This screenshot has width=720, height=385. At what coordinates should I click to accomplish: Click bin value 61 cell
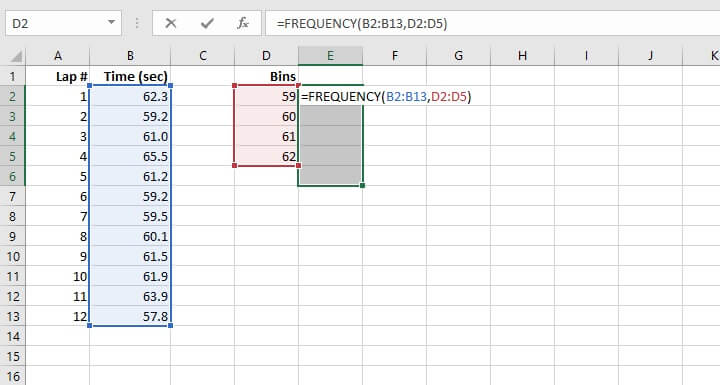266,136
